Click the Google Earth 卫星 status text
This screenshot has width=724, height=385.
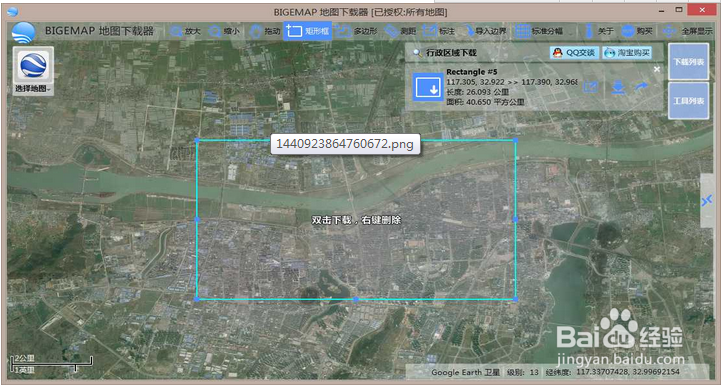click(465, 372)
